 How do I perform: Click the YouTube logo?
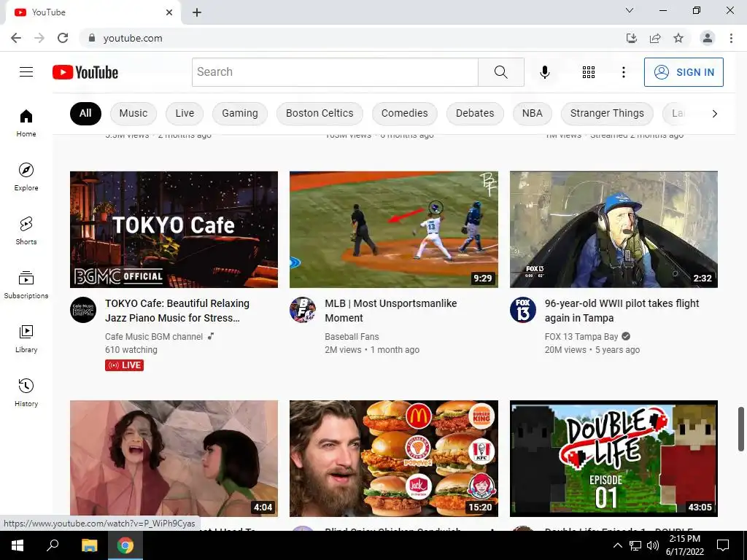85,72
